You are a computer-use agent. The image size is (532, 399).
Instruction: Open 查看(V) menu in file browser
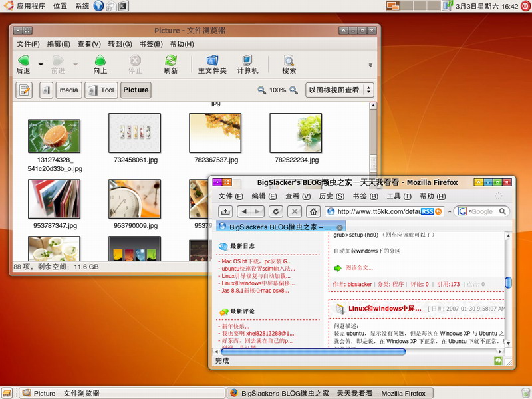(x=89, y=44)
